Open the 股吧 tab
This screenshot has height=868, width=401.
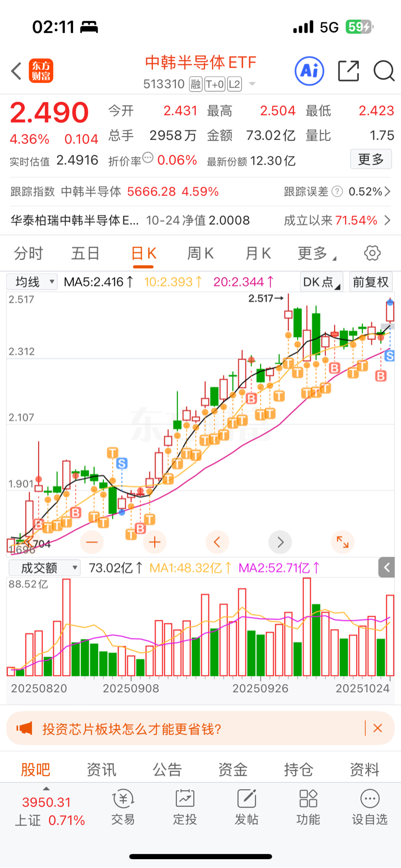click(x=36, y=769)
